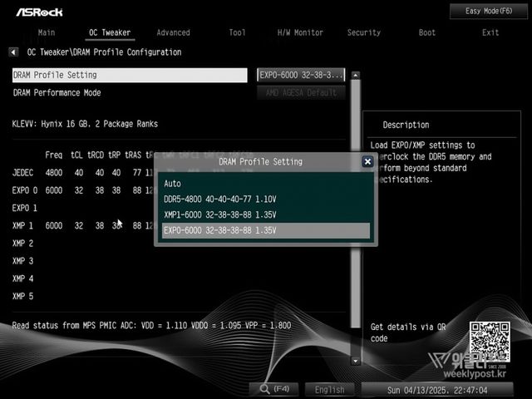
Task: Open the DRAM Profile Setting value dropdown
Action: click(301, 75)
